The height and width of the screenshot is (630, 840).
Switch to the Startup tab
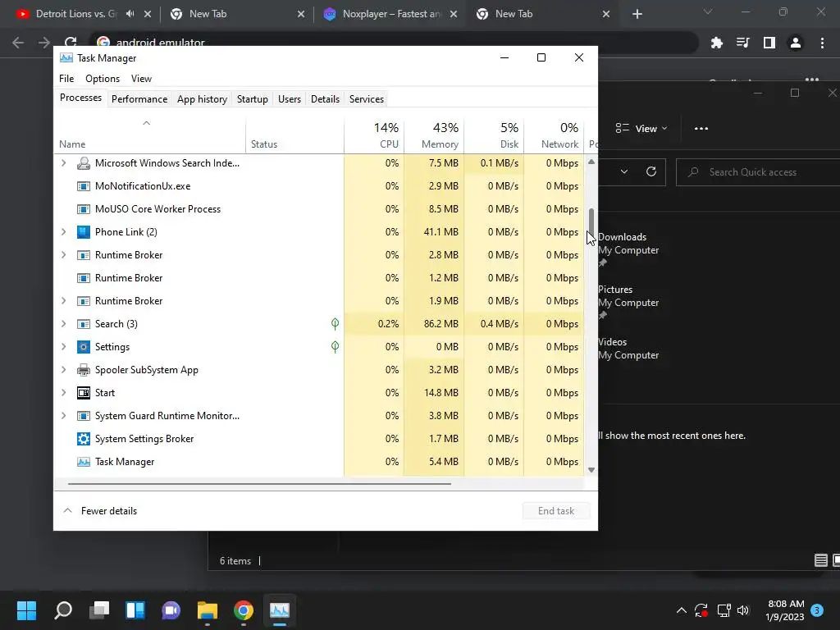pos(253,99)
